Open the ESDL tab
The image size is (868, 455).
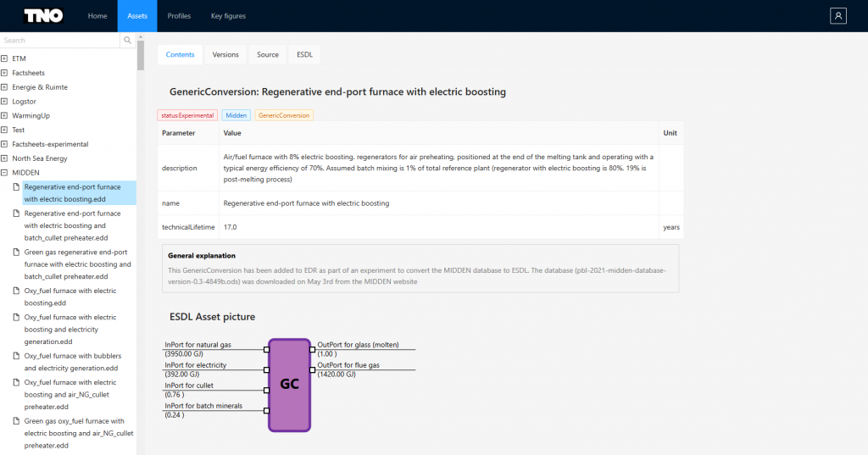point(304,55)
